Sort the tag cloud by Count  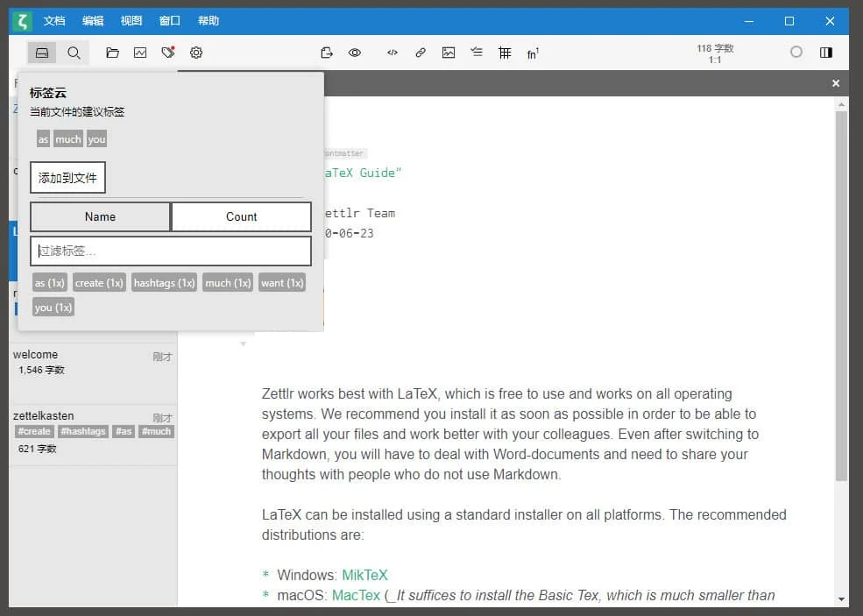click(x=241, y=216)
